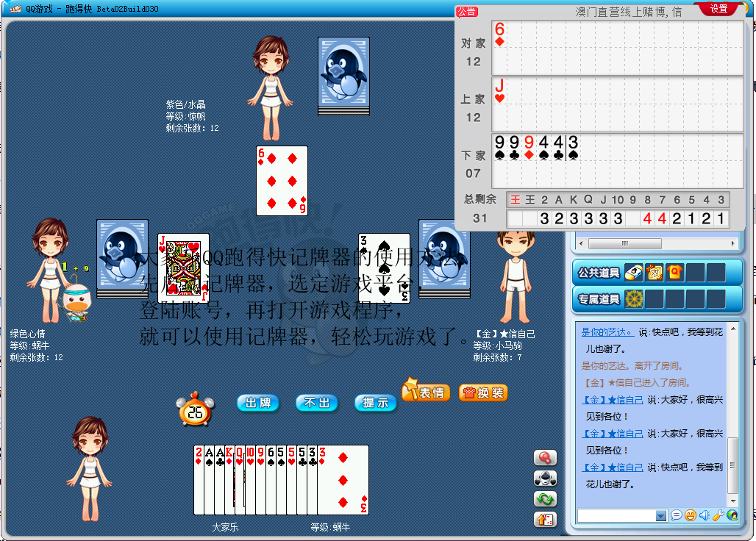Open the 换装 change-outfit button

tap(483, 393)
